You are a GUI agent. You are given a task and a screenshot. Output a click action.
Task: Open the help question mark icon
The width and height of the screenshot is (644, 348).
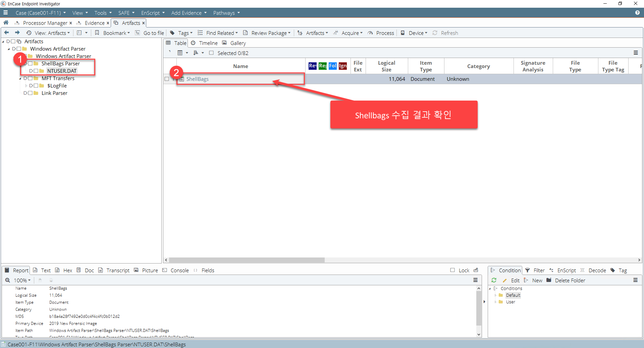[x=637, y=13]
